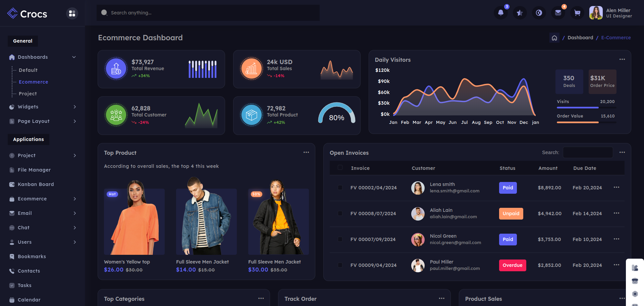Image resolution: width=644 pixels, height=306 pixels.
Task: Open Daily Visitors options ellipsis
Action: click(x=622, y=59)
